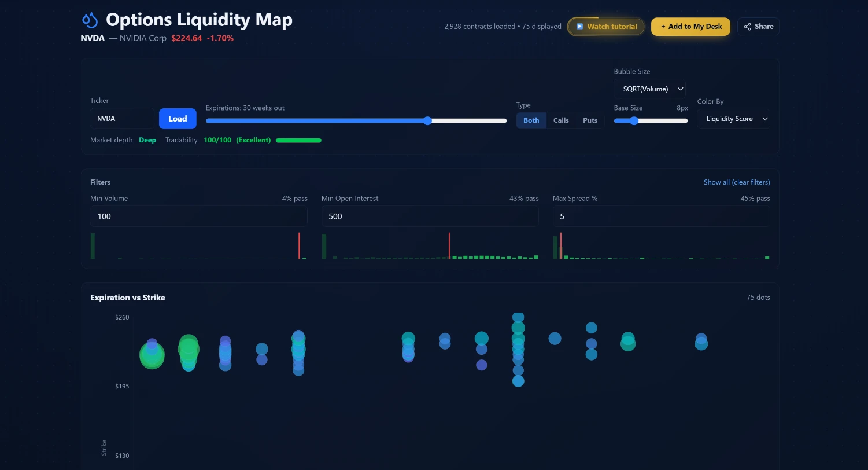The height and width of the screenshot is (470, 868).
Task: Open the Color By dropdown
Action: [x=733, y=119]
